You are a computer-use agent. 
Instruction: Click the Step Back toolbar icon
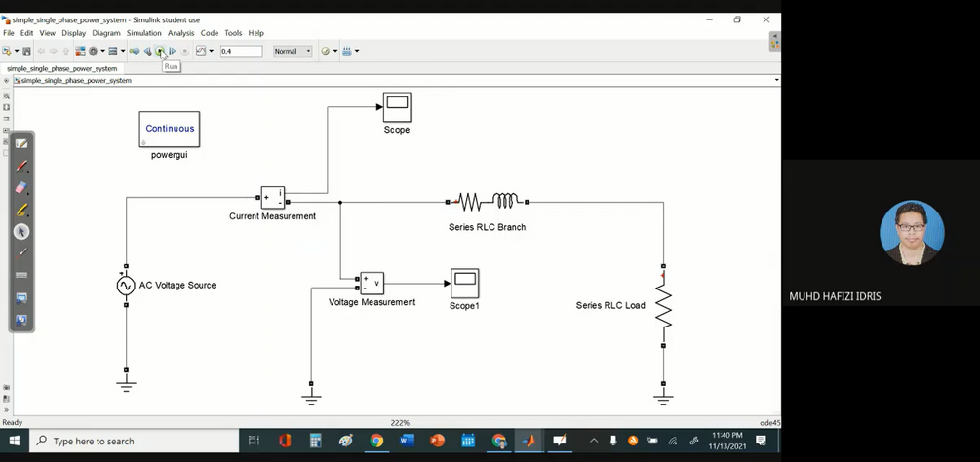click(x=147, y=52)
